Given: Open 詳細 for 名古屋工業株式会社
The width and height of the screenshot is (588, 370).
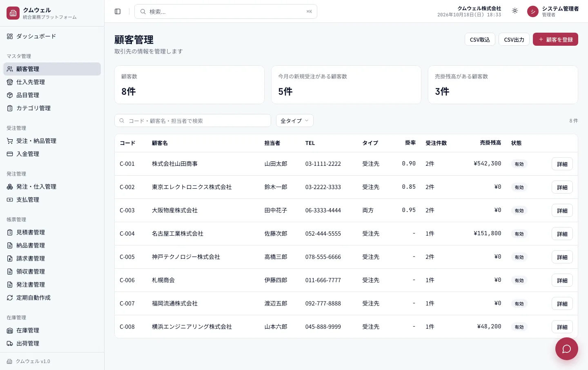Looking at the screenshot, I should 562,234.
